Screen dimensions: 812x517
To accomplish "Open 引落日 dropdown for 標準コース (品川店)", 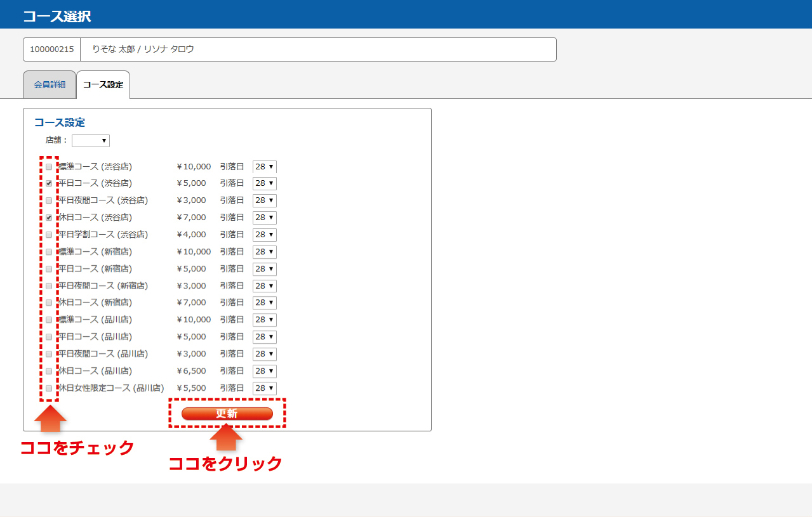I will point(265,320).
